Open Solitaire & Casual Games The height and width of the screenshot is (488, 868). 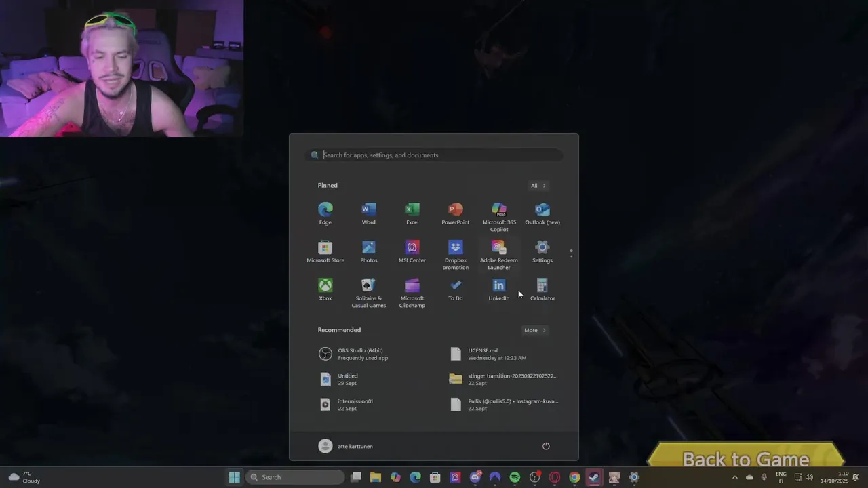click(x=369, y=293)
